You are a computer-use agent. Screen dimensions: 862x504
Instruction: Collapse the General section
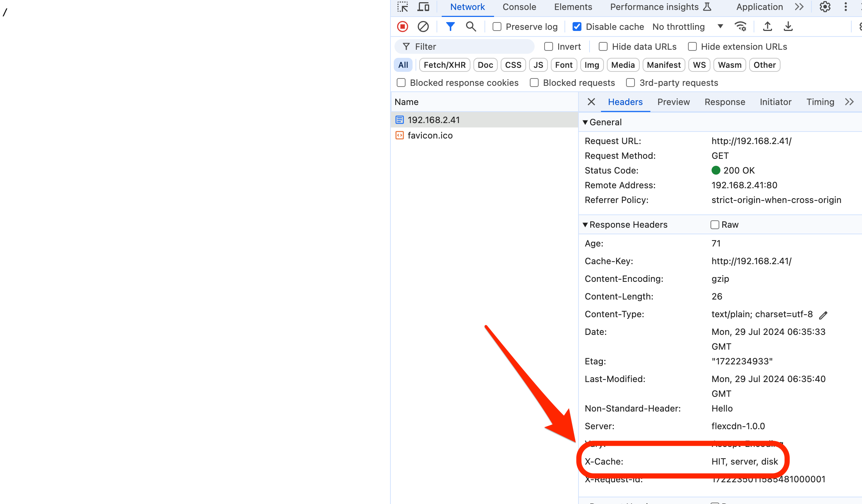coord(585,122)
